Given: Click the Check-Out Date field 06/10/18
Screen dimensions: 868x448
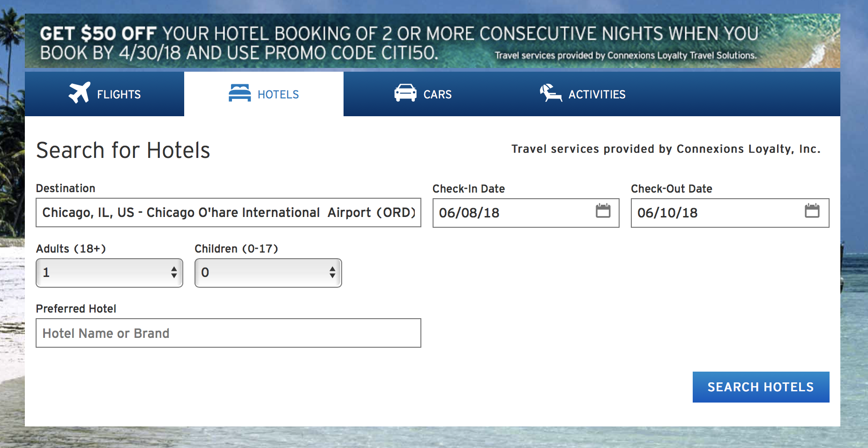Looking at the screenshot, I should click(730, 213).
